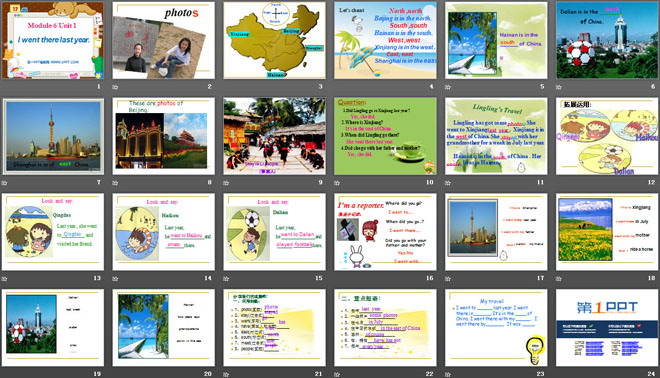The height and width of the screenshot is (378, 660).
Task: Click the animation star icon below slide 10
Action: click(x=337, y=183)
